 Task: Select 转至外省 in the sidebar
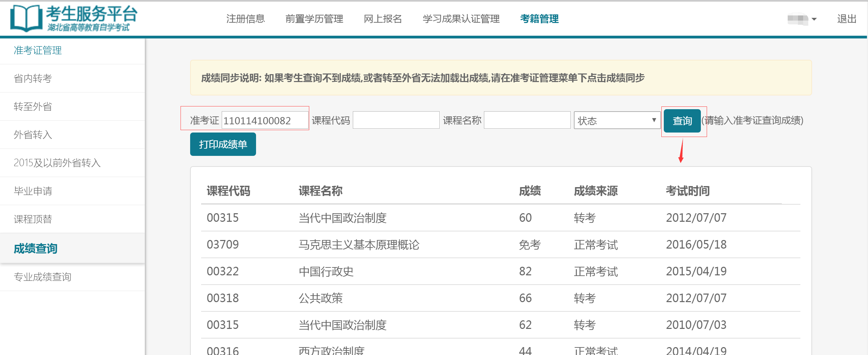[32, 106]
